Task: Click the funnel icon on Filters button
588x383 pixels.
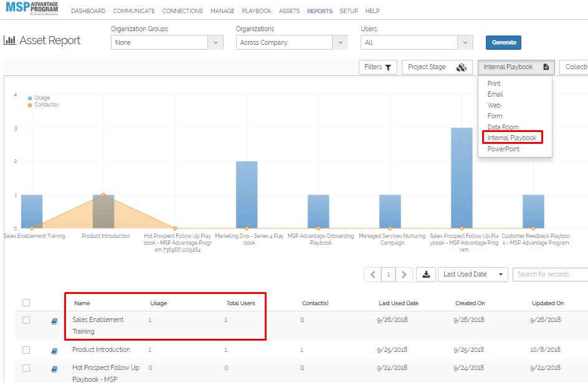Action: tap(388, 67)
